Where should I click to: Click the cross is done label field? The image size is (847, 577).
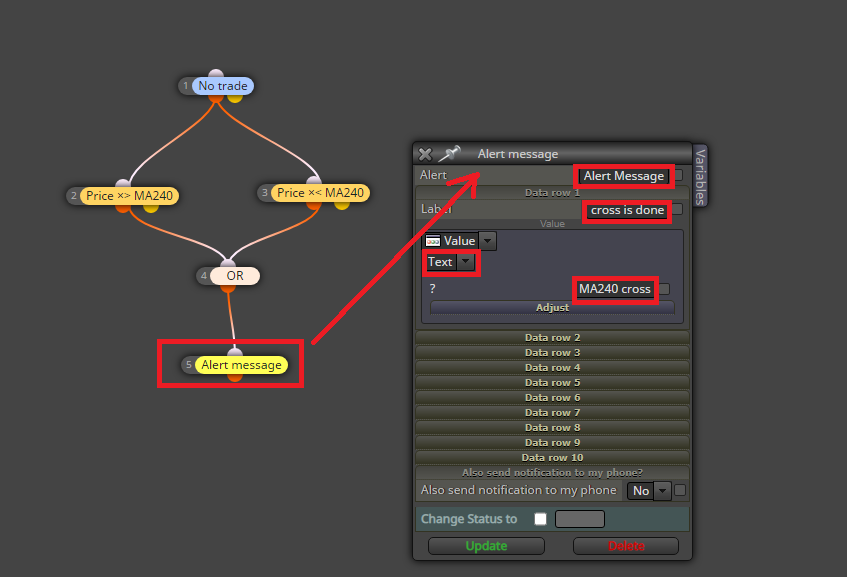(627, 210)
